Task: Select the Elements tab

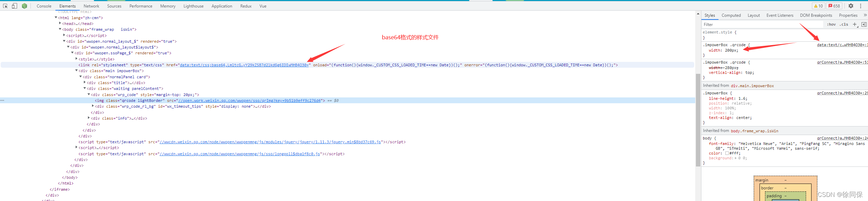Action: (x=67, y=6)
